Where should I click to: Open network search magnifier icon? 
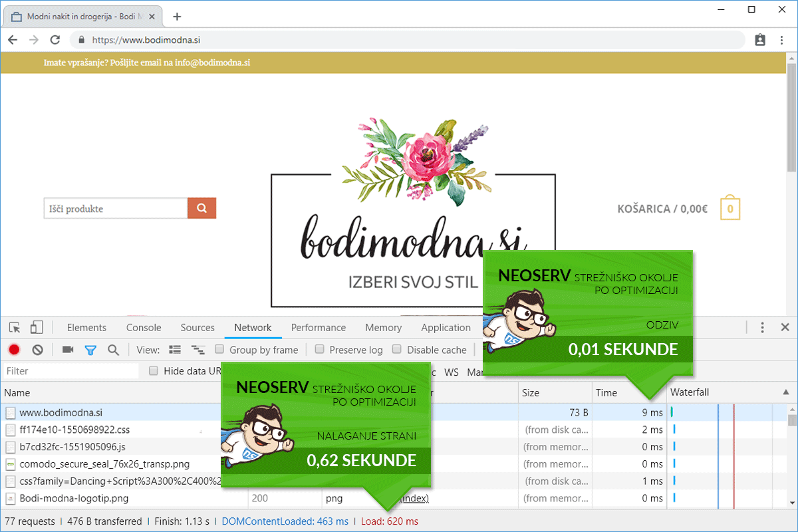tap(114, 350)
